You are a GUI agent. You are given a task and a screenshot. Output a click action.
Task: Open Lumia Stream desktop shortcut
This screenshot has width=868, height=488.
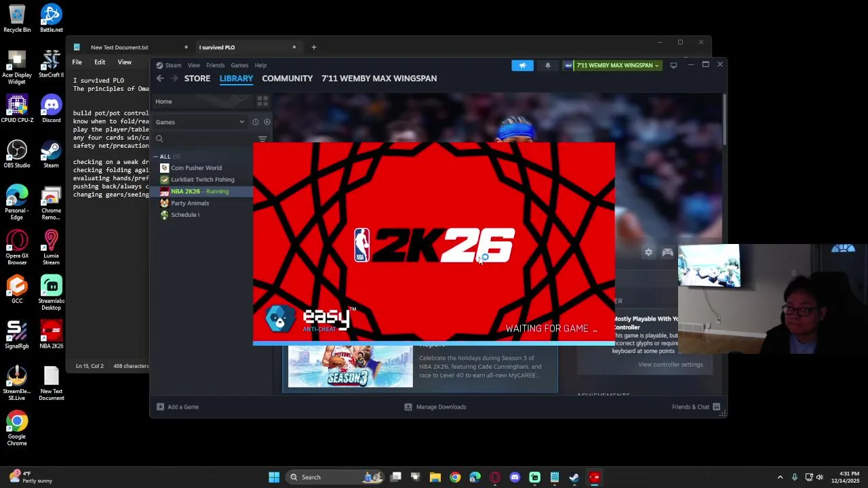tap(51, 247)
